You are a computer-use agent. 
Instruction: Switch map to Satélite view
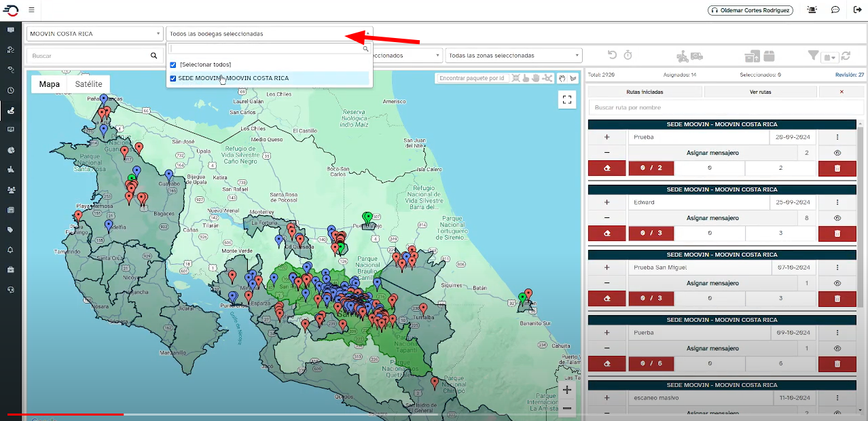coord(88,84)
